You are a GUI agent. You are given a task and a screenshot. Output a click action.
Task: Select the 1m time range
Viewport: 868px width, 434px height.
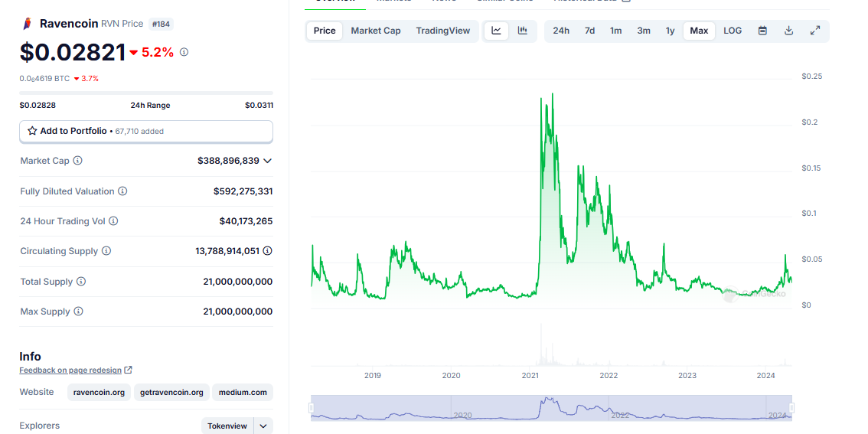pos(615,31)
